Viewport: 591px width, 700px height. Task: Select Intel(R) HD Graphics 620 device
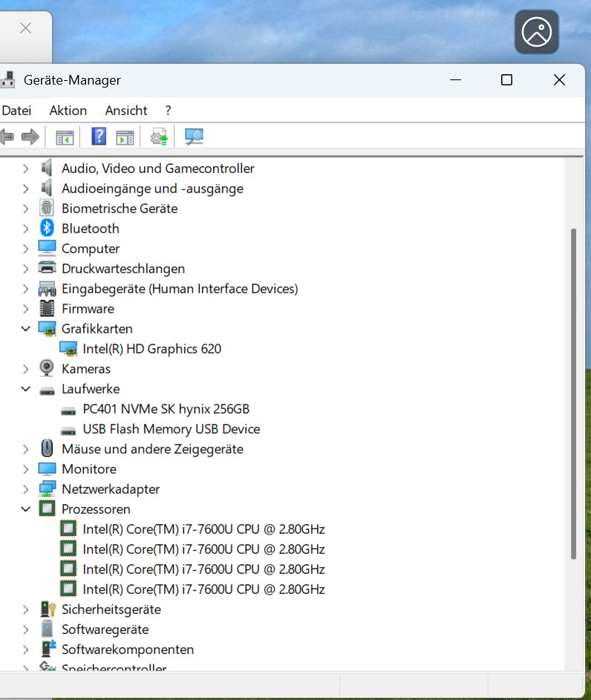(151, 349)
